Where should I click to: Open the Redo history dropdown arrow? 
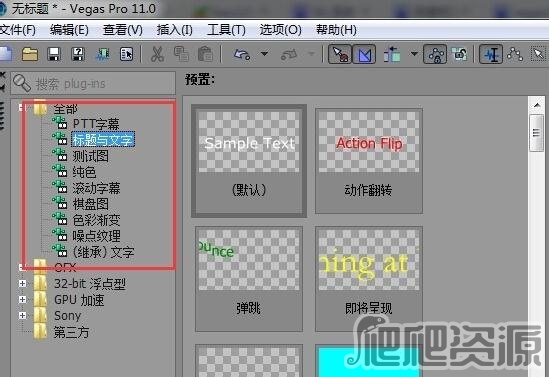tap(311, 54)
